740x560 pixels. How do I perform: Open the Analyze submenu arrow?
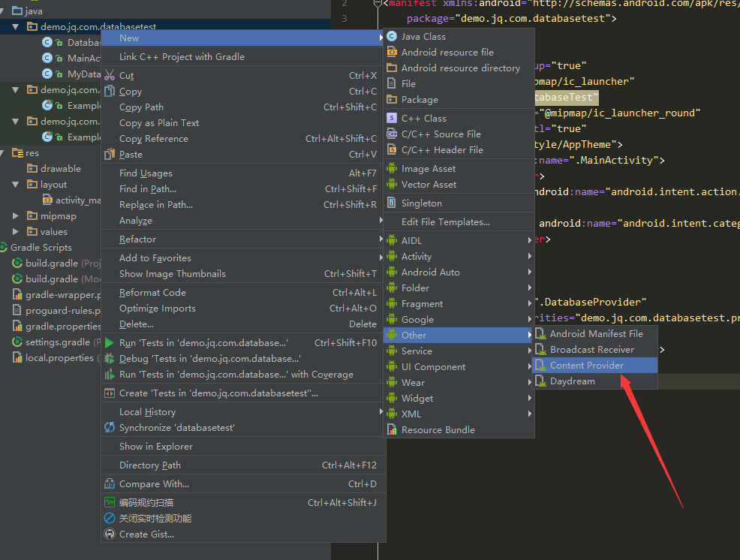381,220
